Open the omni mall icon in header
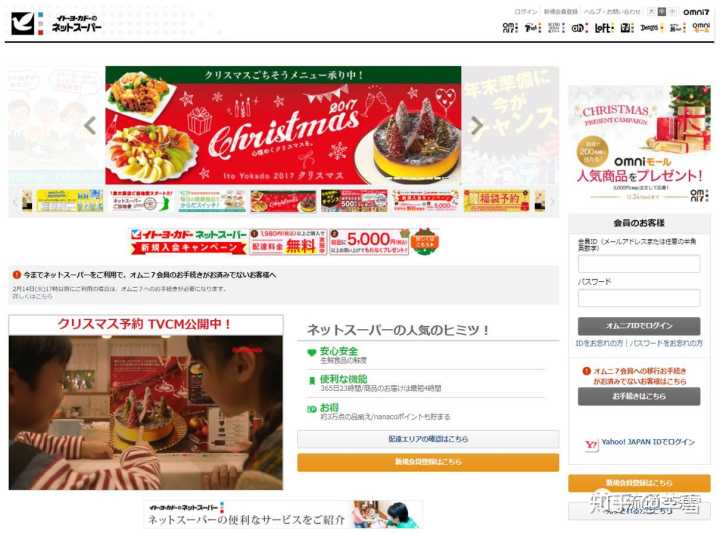 click(701, 28)
